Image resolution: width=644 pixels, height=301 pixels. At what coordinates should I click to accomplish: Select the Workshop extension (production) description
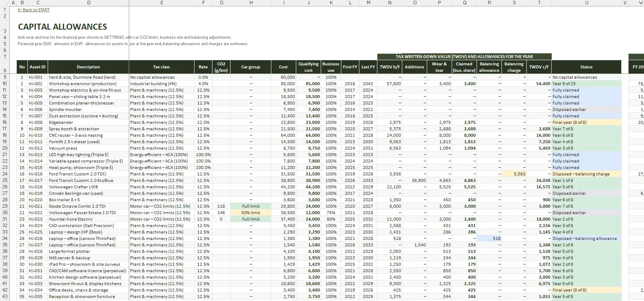pos(88,83)
